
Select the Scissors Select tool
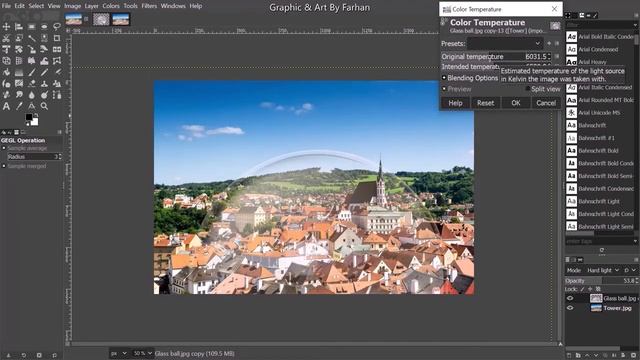click(x=6, y=38)
